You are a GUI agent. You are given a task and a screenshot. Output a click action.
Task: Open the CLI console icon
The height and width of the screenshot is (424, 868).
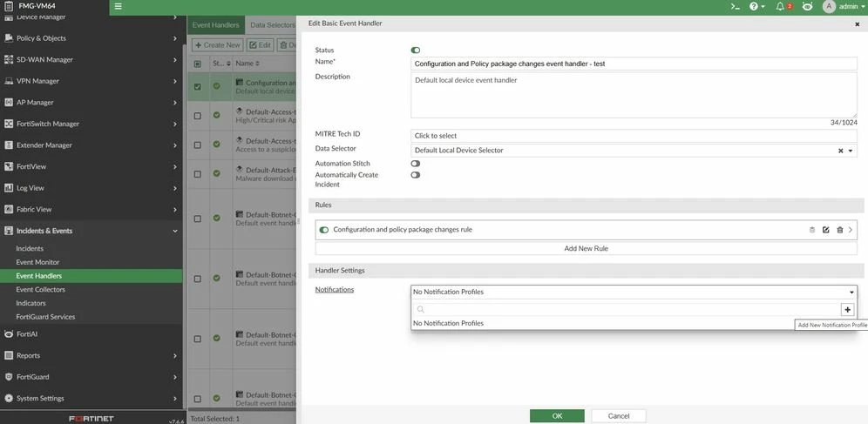(736, 7)
